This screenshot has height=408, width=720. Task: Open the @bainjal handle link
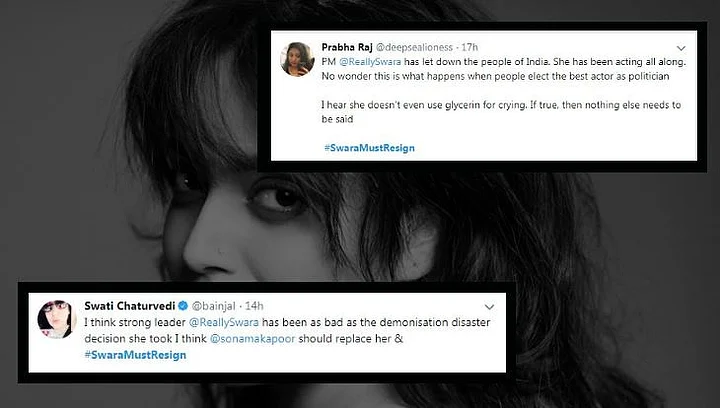(x=212, y=305)
